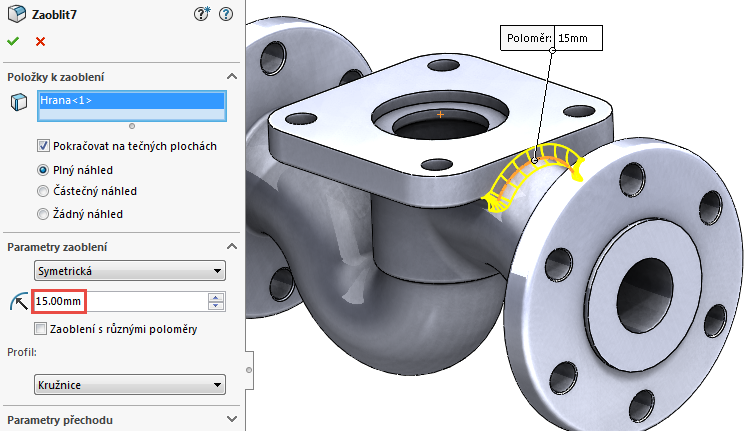Select the Plný náhled radio button

[x=43, y=170]
